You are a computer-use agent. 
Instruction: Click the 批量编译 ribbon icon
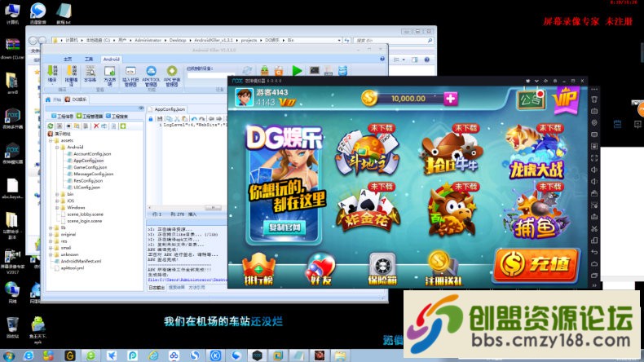pyautogui.click(x=71, y=75)
